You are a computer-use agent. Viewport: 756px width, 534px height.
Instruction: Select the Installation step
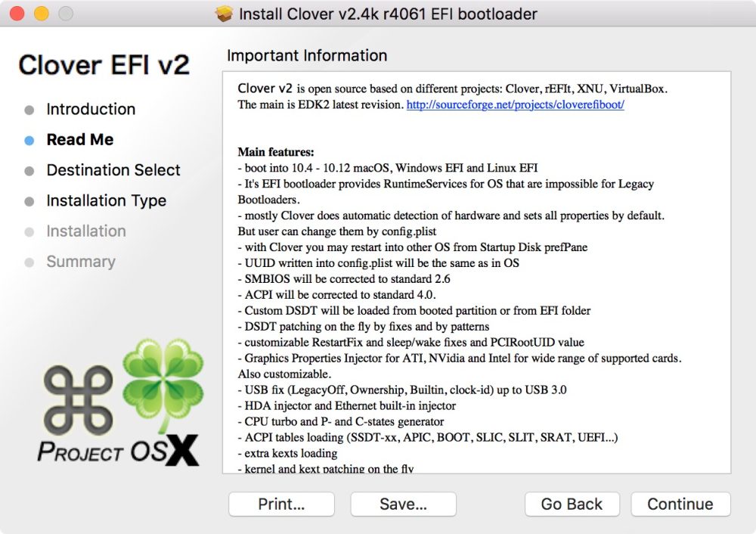[86, 231]
